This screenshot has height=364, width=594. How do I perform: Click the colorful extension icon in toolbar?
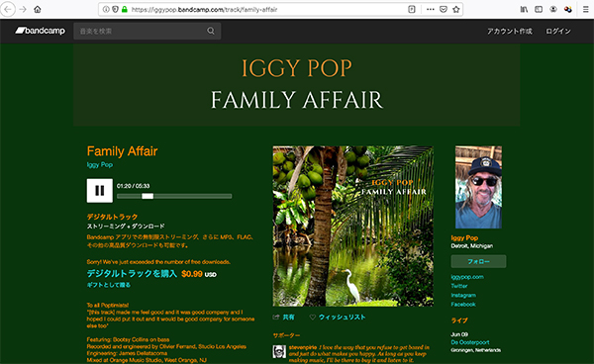click(568, 10)
